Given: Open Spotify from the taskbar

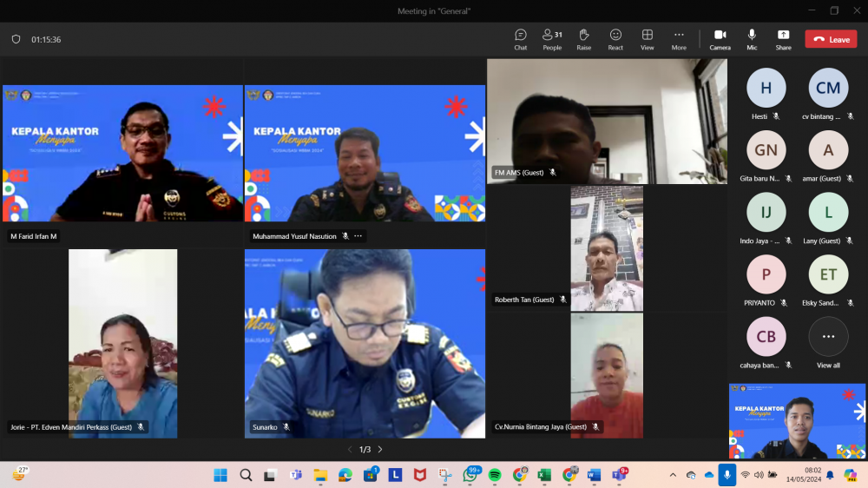Looking at the screenshot, I should click(495, 475).
